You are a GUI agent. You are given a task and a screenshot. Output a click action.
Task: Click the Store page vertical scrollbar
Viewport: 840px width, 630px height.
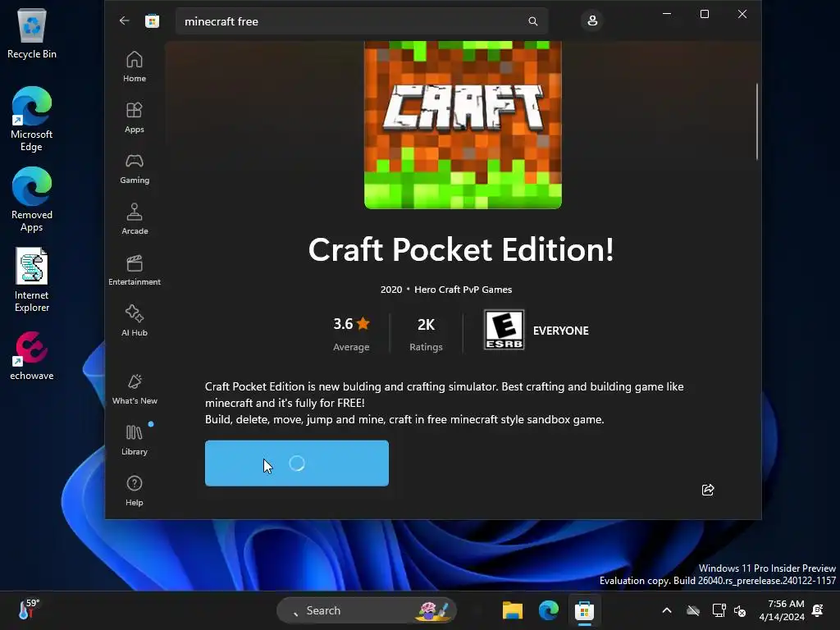point(757,121)
